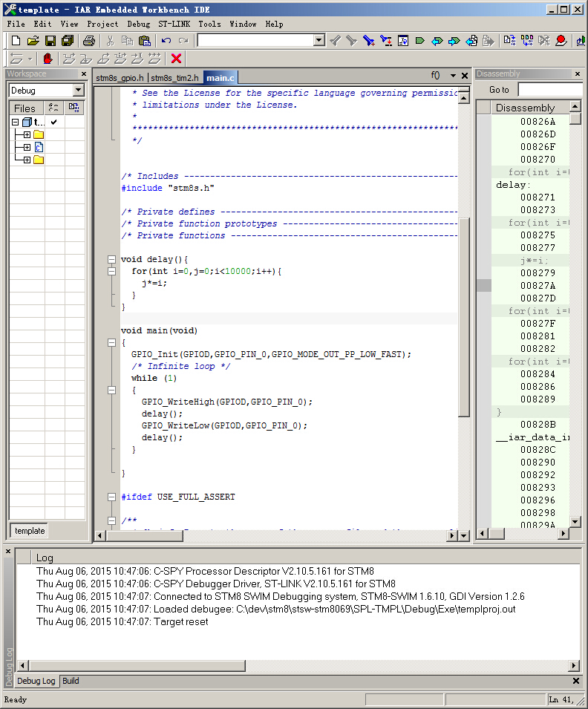Collapse the template project root node
Image resolution: width=588 pixels, height=709 pixels.
15,122
